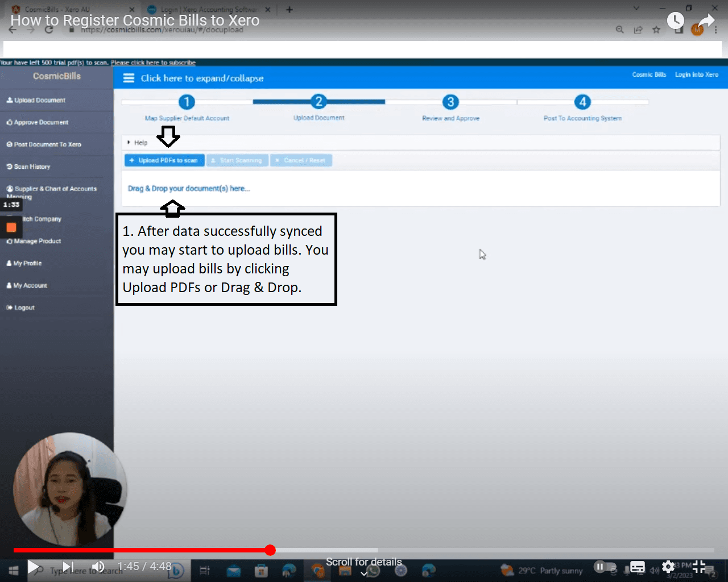Open Supplier & Chart of Accounts Mapping
728x582 pixels.
coord(52,192)
